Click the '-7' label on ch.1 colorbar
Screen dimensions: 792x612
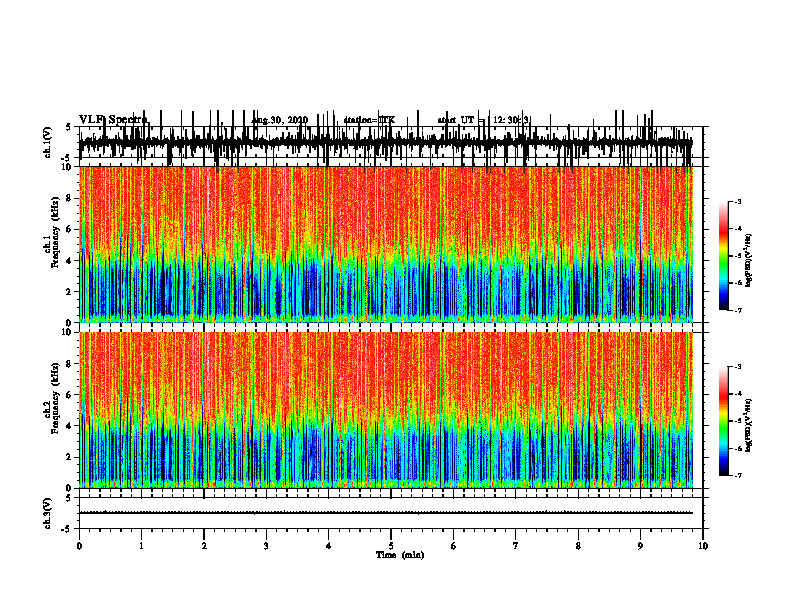pyautogui.click(x=738, y=310)
